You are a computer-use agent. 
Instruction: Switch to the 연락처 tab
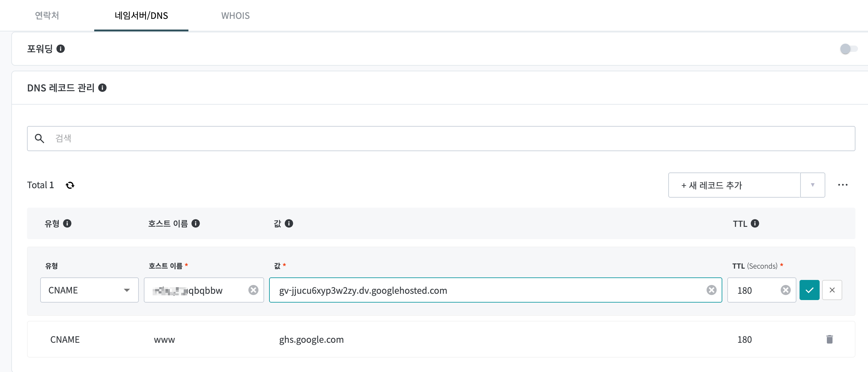point(47,15)
